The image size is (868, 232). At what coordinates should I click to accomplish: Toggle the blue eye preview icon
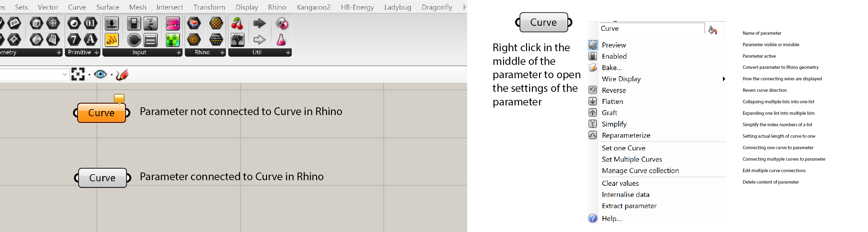click(100, 74)
